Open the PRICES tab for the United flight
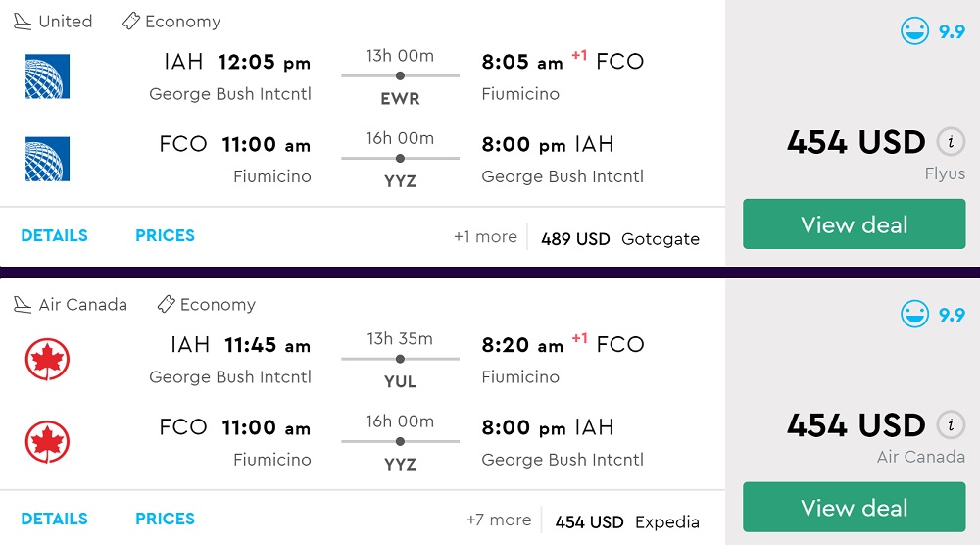This screenshot has height=545, width=980. (x=165, y=235)
